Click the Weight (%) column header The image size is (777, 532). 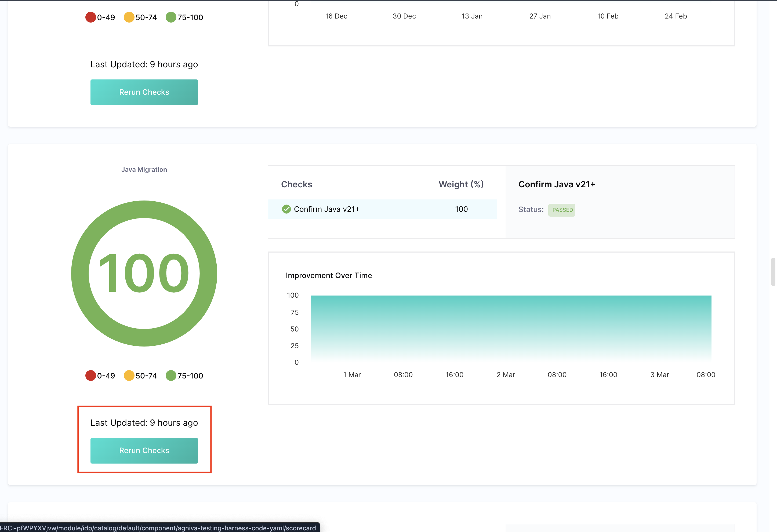(x=461, y=184)
